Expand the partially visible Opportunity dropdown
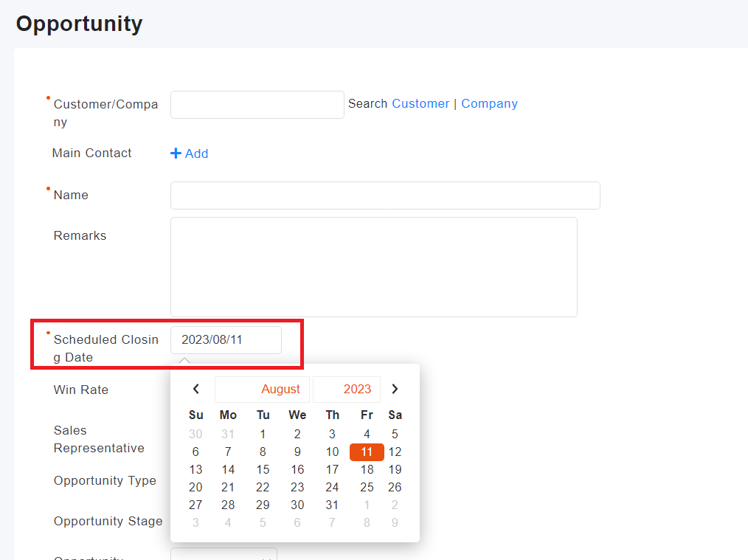748x560 pixels. [224, 555]
